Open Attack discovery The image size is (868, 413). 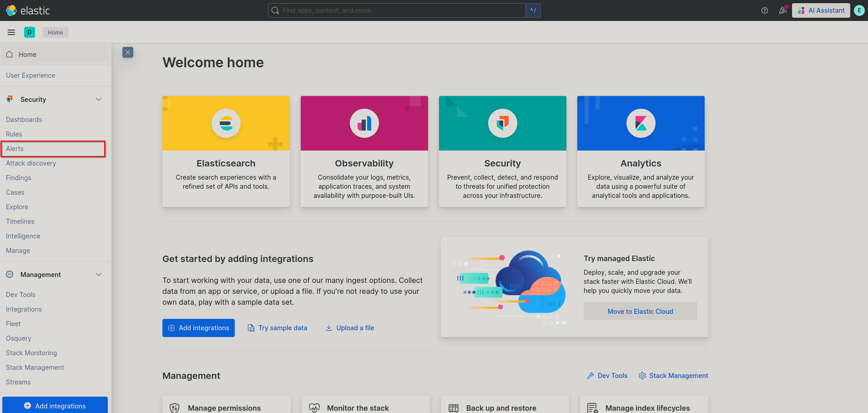click(x=31, y=163)
